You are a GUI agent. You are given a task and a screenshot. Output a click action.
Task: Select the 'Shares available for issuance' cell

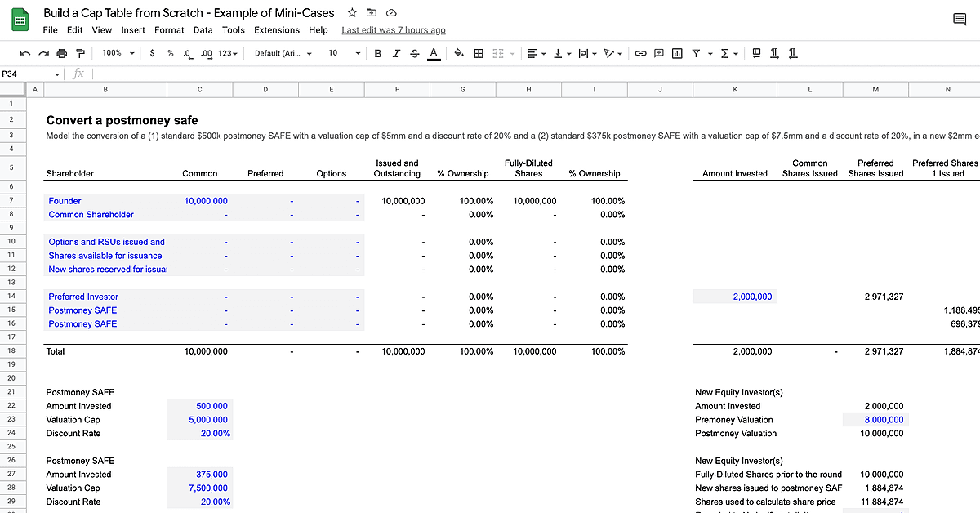tap(105, 256)
